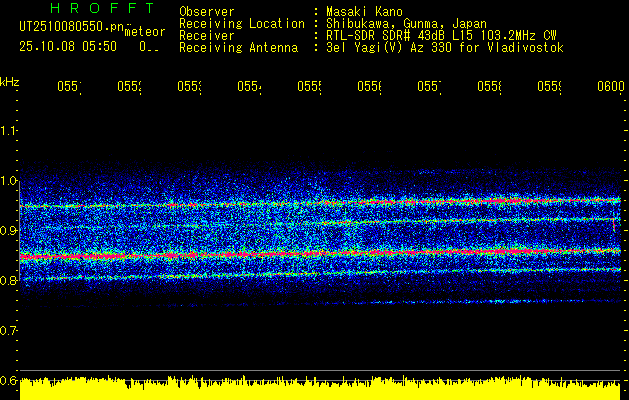Click the Shibukawa, Gunma, Japan text
Image resolution: width=629 pixels, height=400 pixels.
(406, 24)
